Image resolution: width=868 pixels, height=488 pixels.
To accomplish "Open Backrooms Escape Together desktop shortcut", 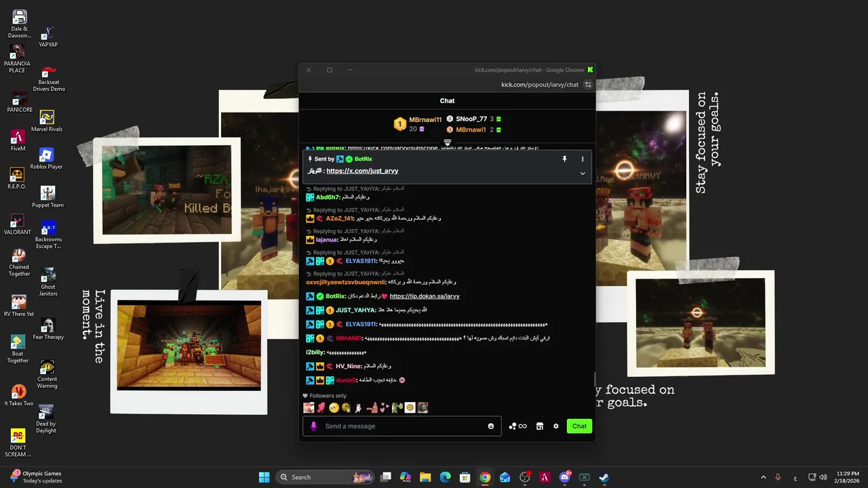I will 48,235.
